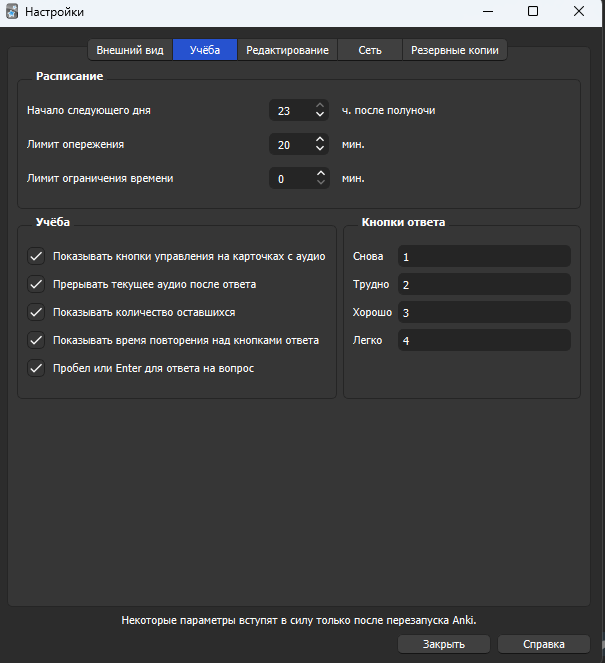Click the Хорошо key field
The width and height of the screenshot is (605, 663).
click(484, 312)
